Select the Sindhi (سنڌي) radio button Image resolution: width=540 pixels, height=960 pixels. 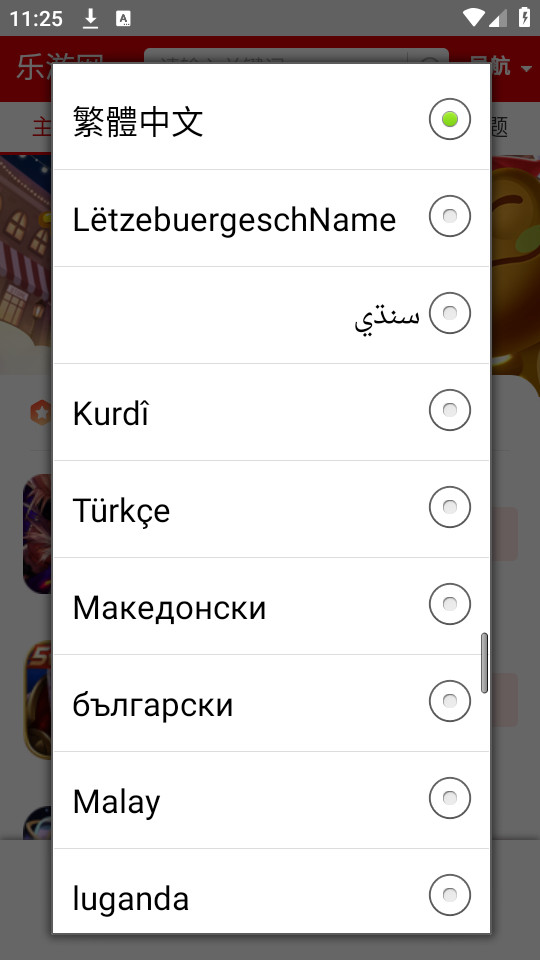449,313
